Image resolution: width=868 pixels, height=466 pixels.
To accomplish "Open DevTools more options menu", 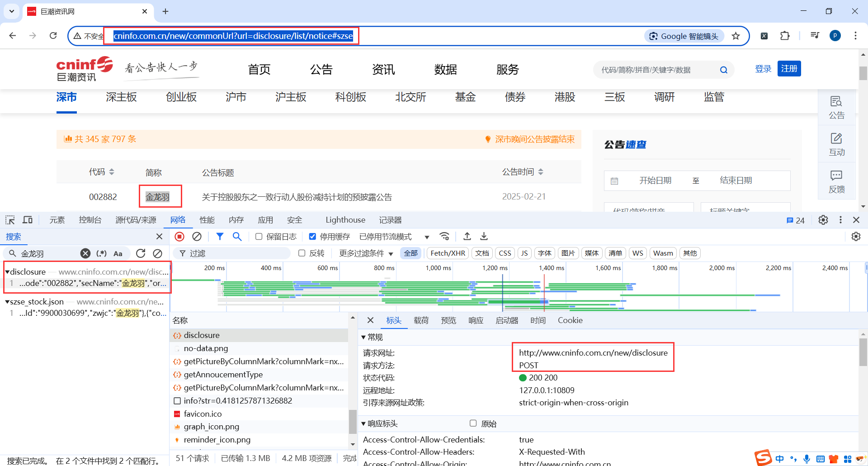I will [840, 220].
